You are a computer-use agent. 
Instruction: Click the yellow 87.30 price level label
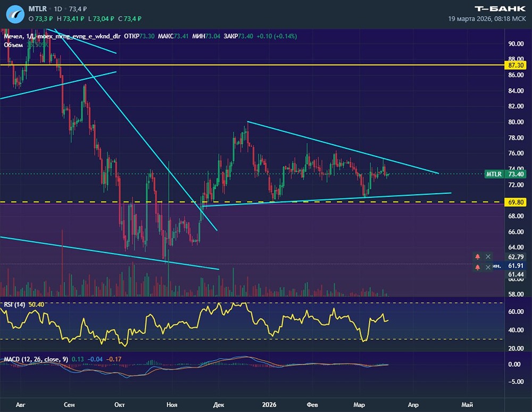tap(516, 65)
